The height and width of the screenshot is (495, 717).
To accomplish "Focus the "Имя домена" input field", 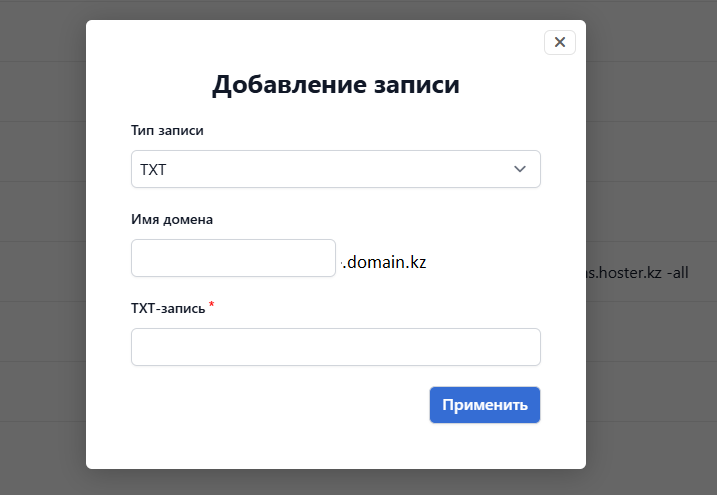I will [233, 258].
